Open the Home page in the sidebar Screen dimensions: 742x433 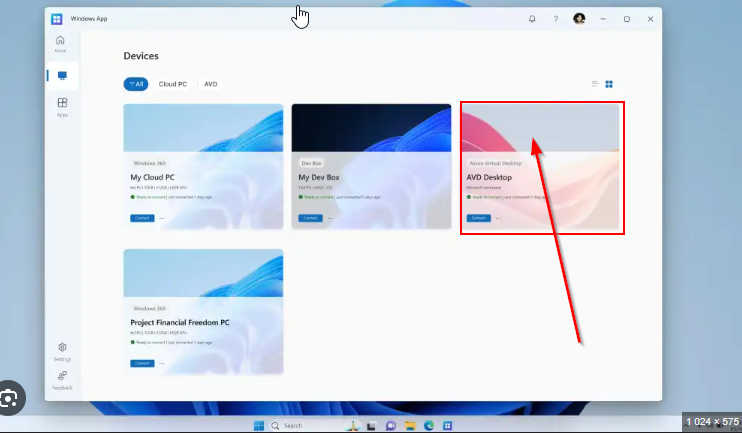pyautogui.click(x=60, y=44)
